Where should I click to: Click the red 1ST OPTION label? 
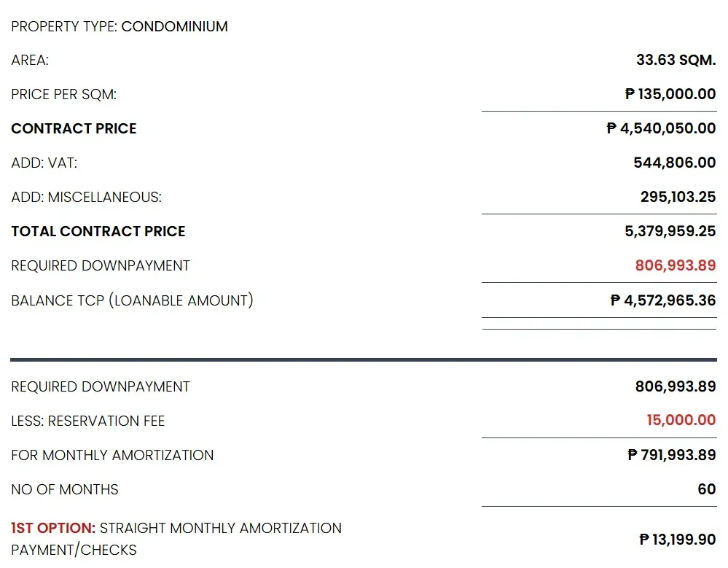tap(53, 528)
